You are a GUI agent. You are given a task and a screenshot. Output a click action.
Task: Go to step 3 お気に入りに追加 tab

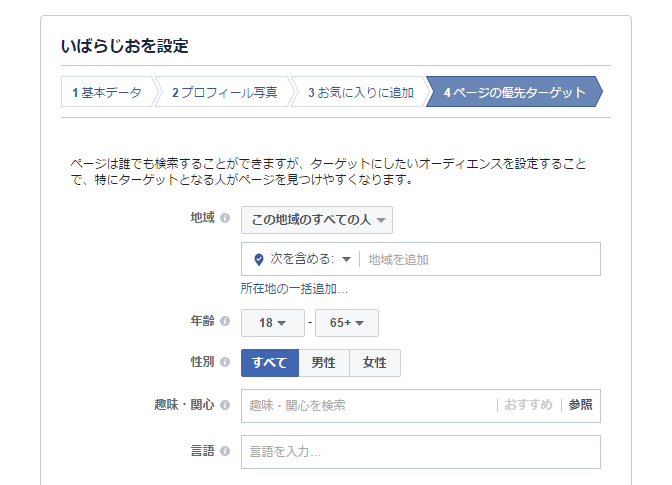pyautogui.click(x=360, y=92)
